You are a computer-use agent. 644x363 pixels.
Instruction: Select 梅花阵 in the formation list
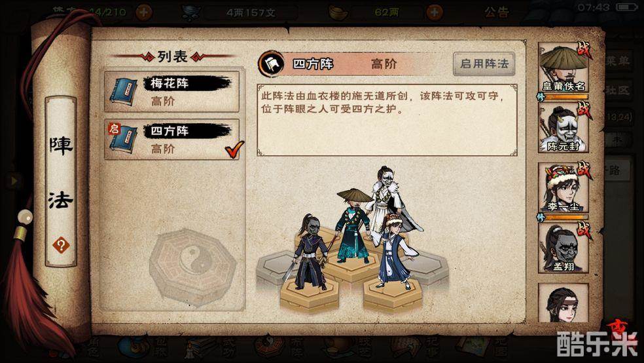pos(171,91)
